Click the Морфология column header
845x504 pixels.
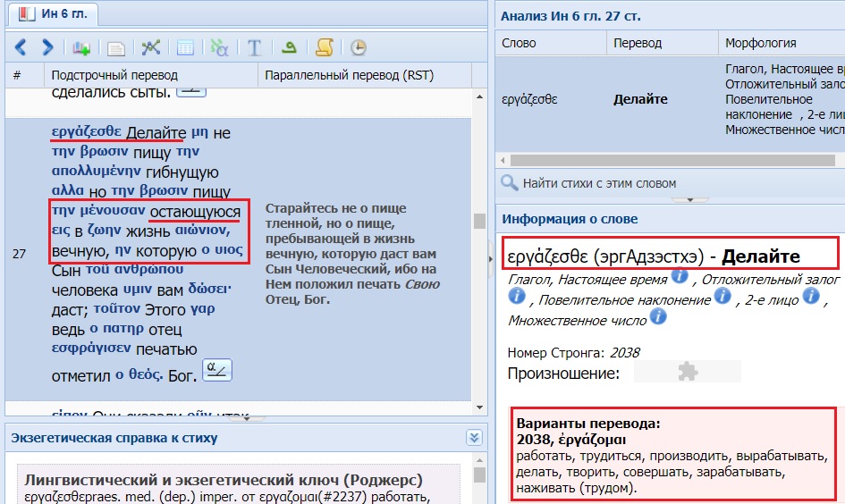tap(760, 43)
